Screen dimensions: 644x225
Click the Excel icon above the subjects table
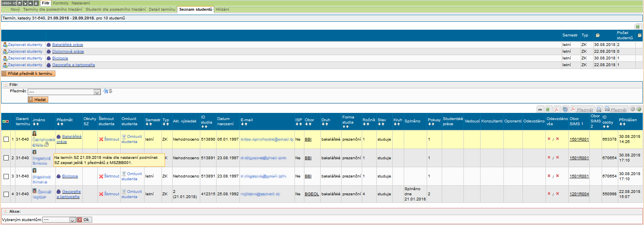click(x=638, y=27)
